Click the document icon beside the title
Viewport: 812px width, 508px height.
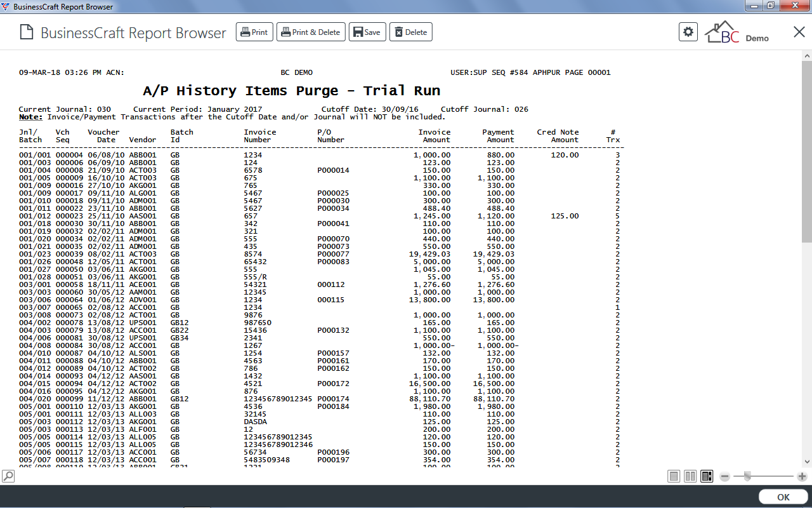click(26, 32)
